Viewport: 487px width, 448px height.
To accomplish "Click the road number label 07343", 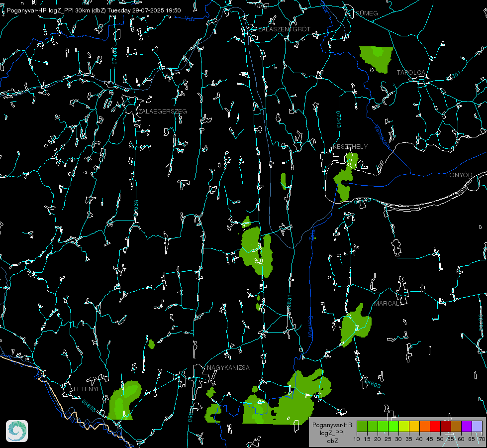I will coord(339,119).
